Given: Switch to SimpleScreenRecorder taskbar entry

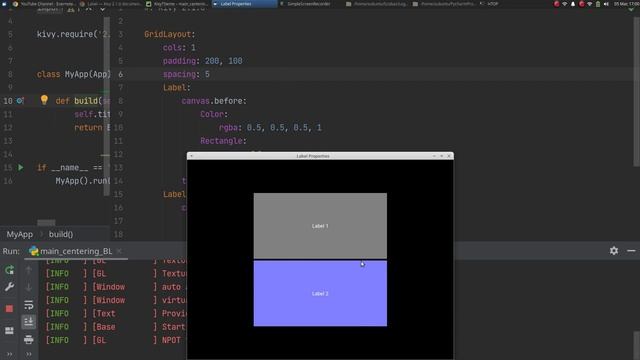Looking at the screenshot, I should tap(310, 4).
